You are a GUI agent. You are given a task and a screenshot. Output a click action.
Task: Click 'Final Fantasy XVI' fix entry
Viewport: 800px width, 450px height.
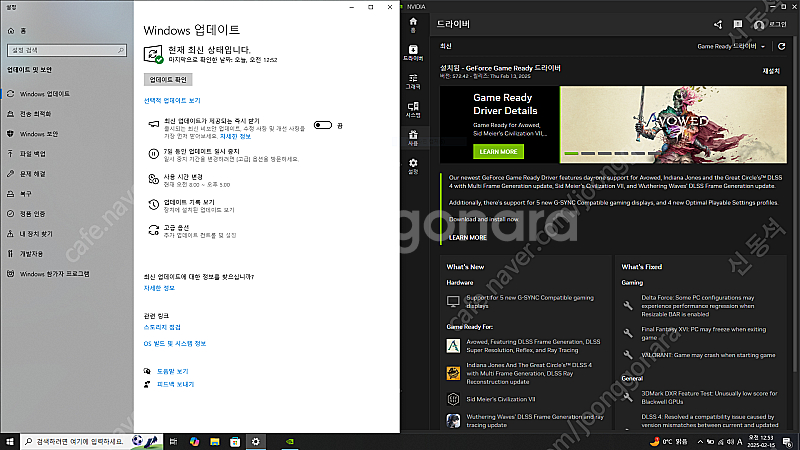pos(704,334)
